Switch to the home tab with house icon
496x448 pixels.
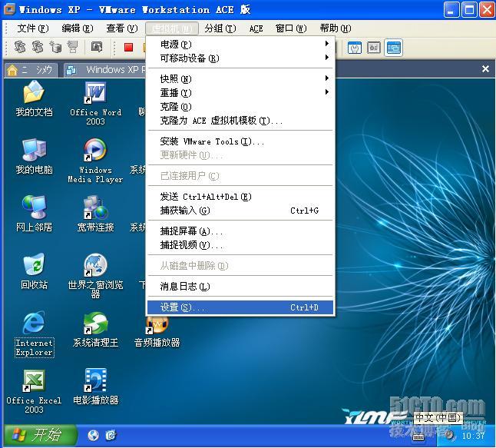31,70
